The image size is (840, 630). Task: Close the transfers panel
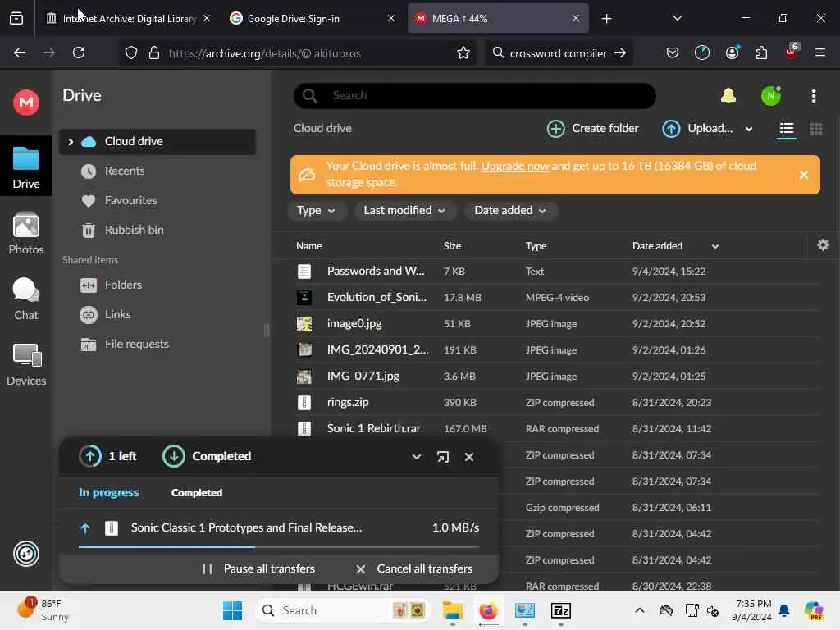coord(468,456)
